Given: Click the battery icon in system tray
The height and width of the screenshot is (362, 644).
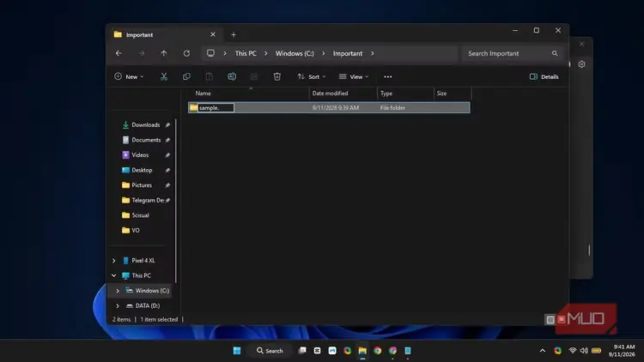Looking at the screenshot, I should pyautogui.click(x=597, y=351).
